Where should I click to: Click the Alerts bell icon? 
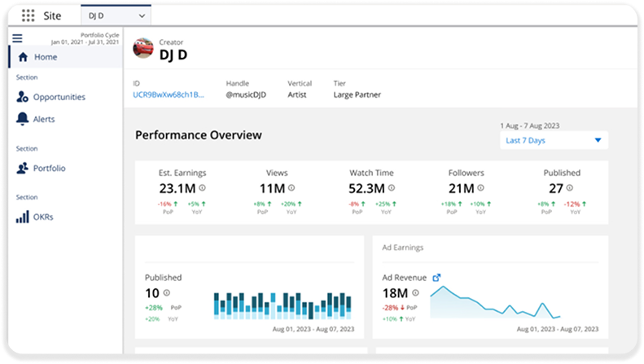click(23, 119)
